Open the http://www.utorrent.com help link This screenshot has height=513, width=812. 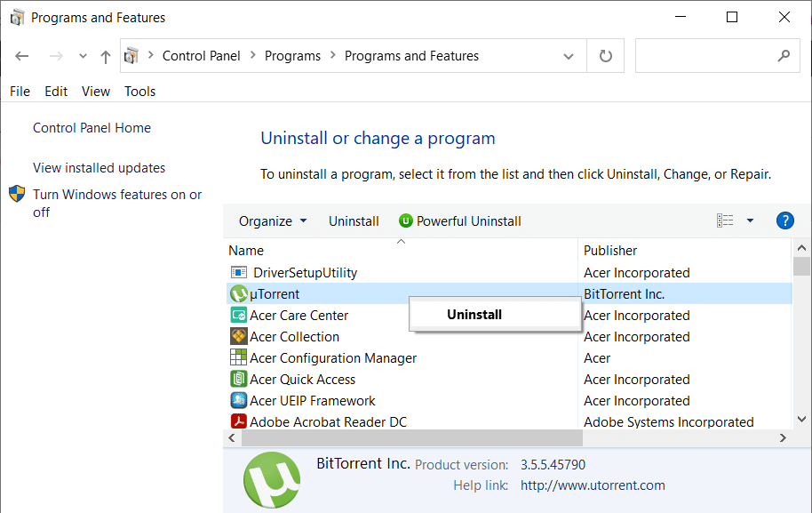tap(594, 485)
